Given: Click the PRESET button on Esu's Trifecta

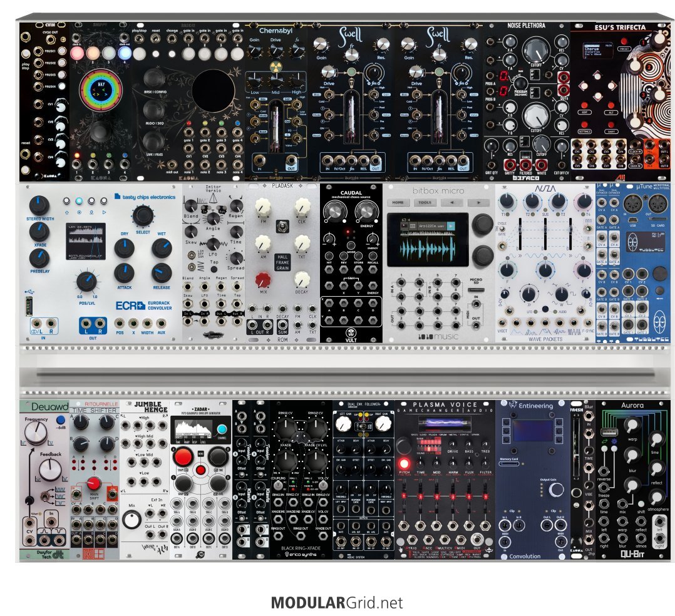Looking at the screenshot, I should (624, 42).
